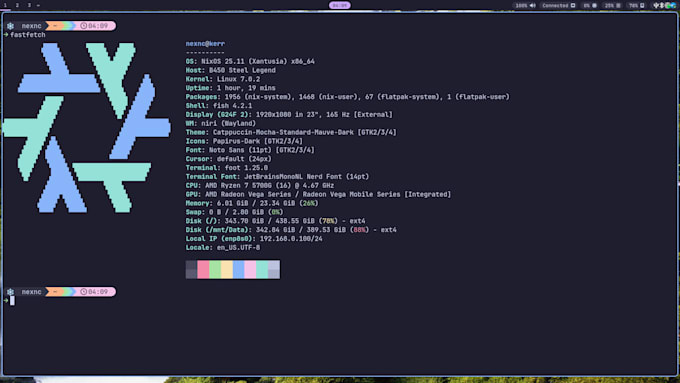Click the 'Terminal Font: JetBrainsMonoNL' line
680x383 pixels.
tap(278, 177)
